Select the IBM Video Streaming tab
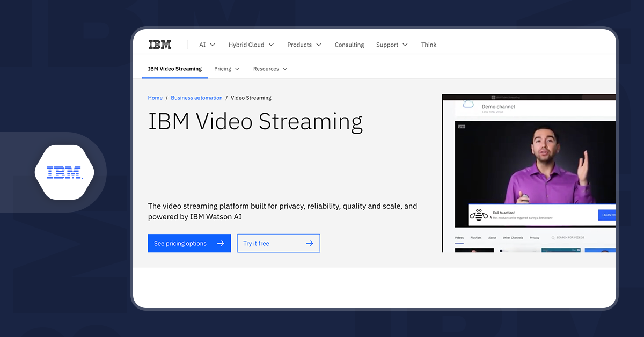Viewport: 644px width, 337px height. 174,69
